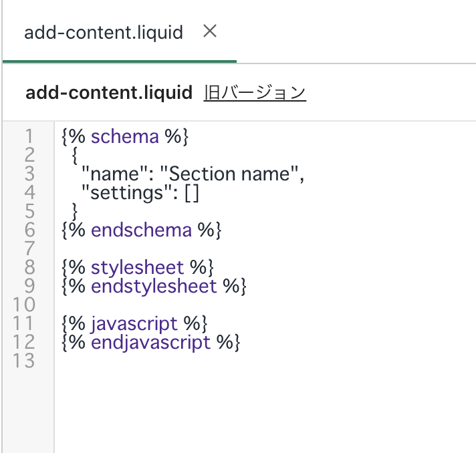Select the add-content.liquid tab
The height and width of the screenshot is (453, 476).
point(104,32)
